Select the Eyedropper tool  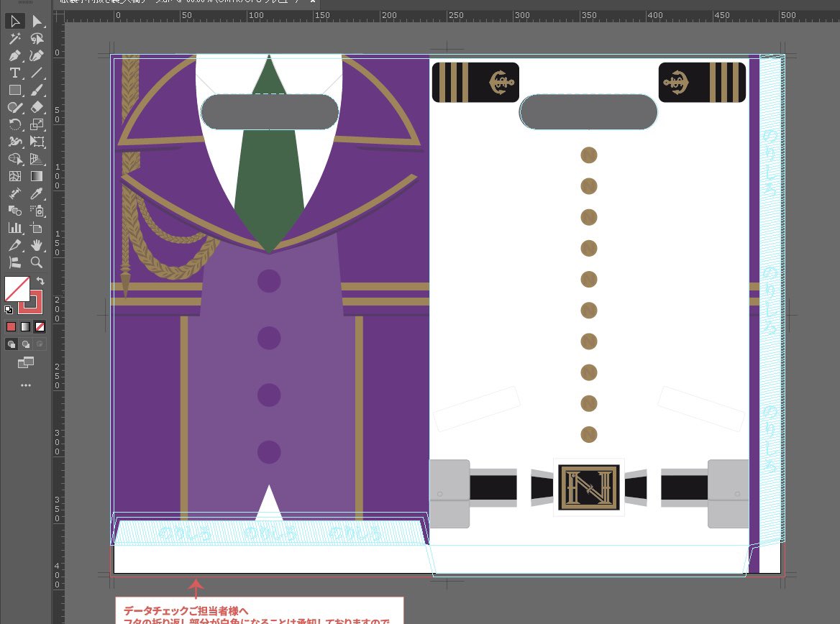[x=37, y=193]
